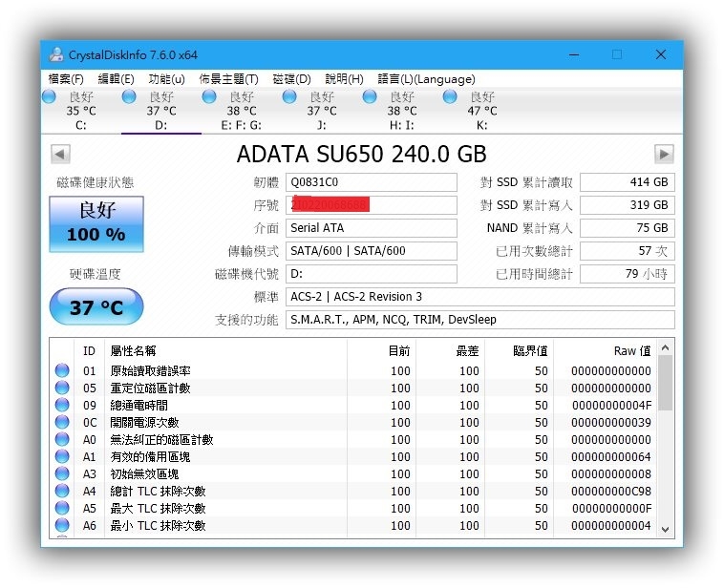Click status orb for attribute A5

click(62, 508)
